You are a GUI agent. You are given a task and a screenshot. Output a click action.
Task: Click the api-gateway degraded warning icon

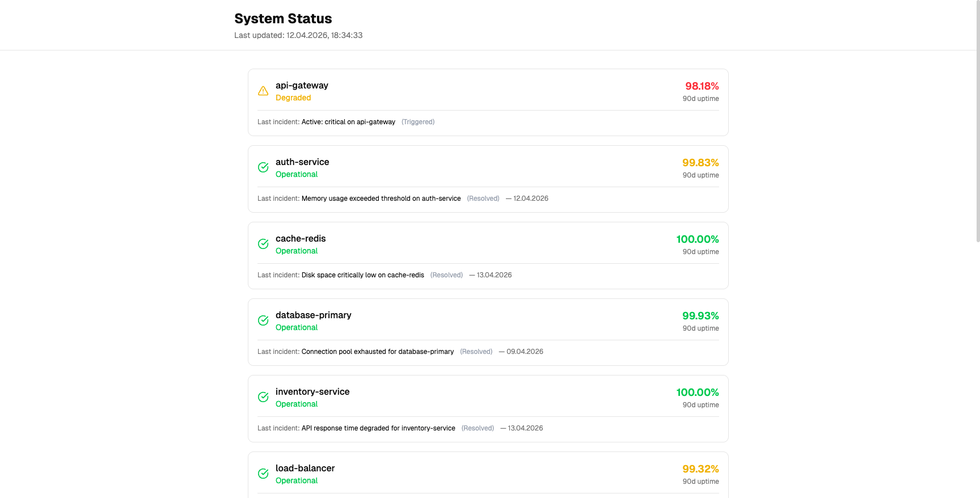pos(263,91)
